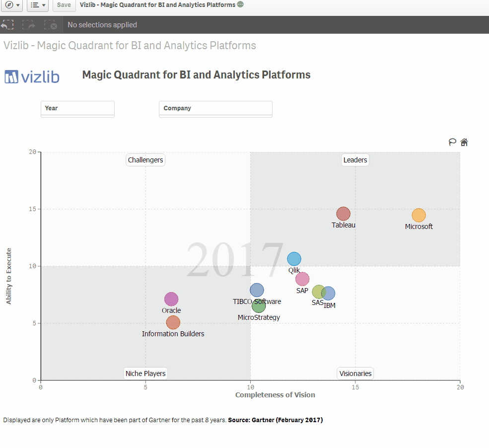489x448 pixels.
Task: Select the Oracle purple bubble
Action: 171,299
